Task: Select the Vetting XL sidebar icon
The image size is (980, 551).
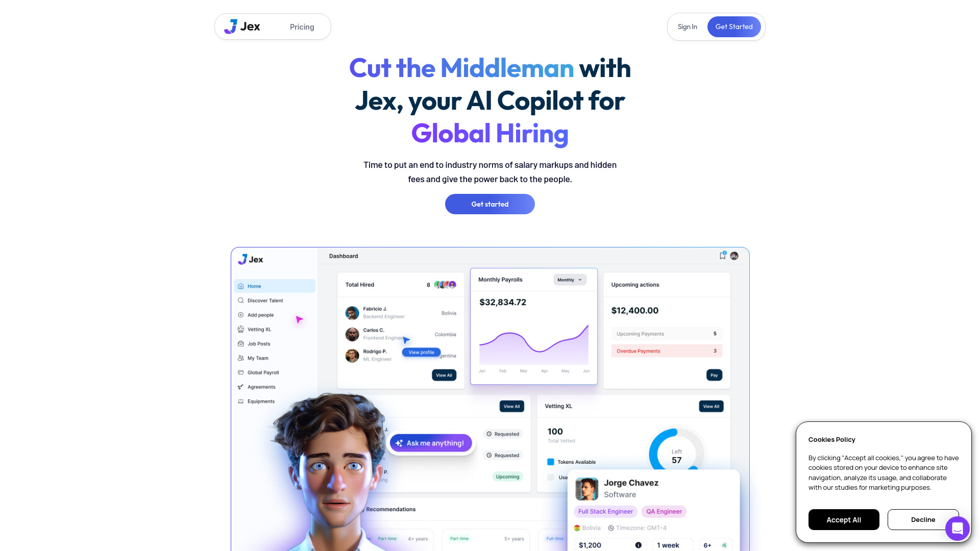Action: [240, 329]
